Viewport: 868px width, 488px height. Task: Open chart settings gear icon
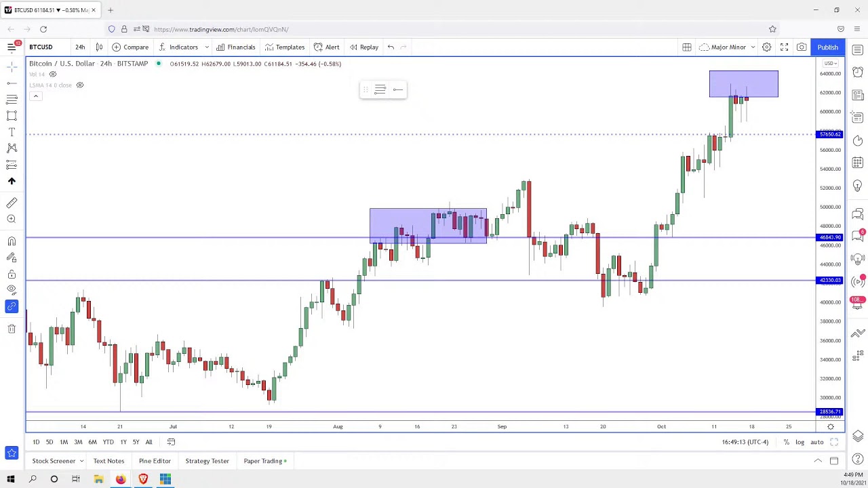(766, 47)
